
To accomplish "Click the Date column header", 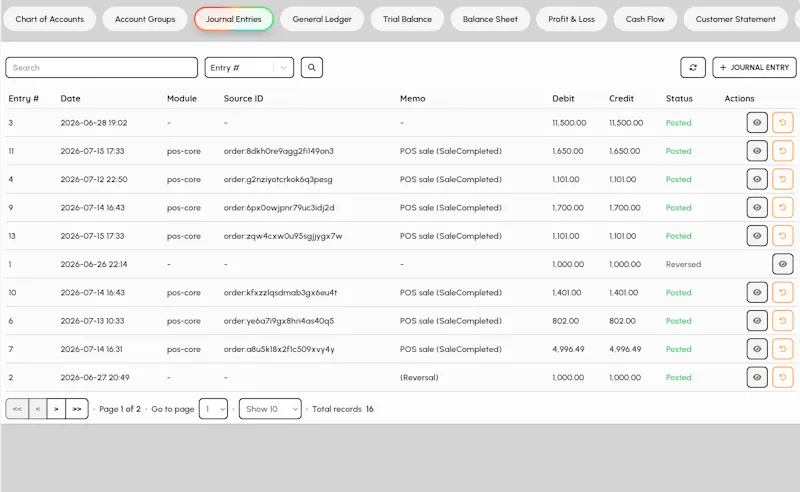I will point(70,99).
